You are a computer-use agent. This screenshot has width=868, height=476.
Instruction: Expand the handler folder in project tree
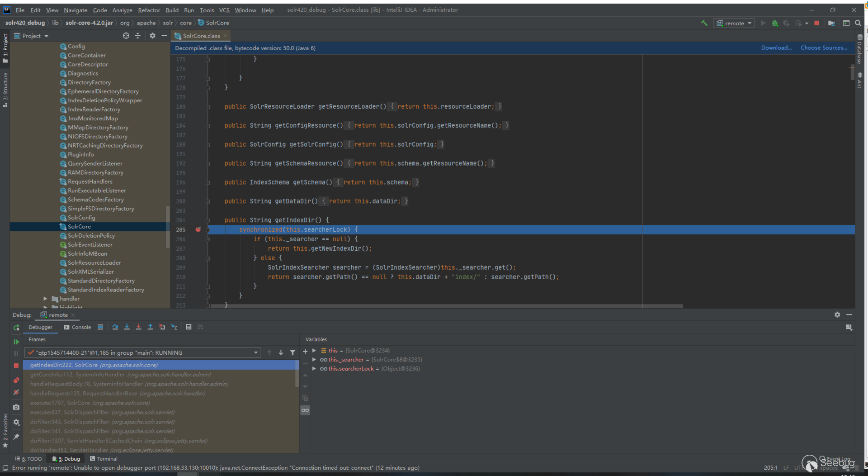point(45,299)
